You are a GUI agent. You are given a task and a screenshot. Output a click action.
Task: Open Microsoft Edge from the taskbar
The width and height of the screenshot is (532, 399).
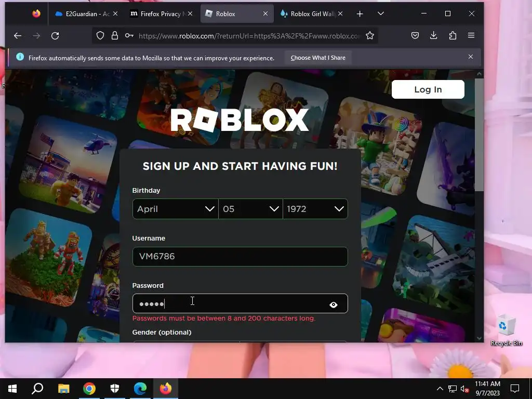[140, 389]
